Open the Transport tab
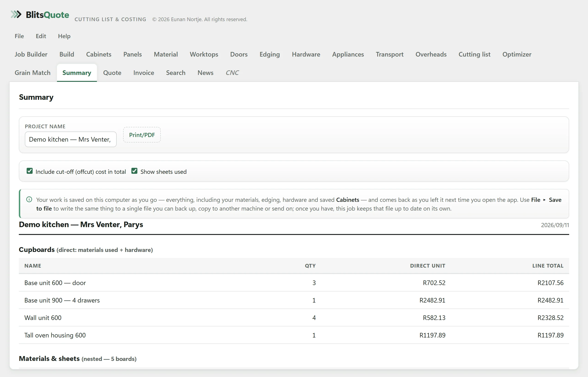Screen dimensions: 588x377 point(390,54)
